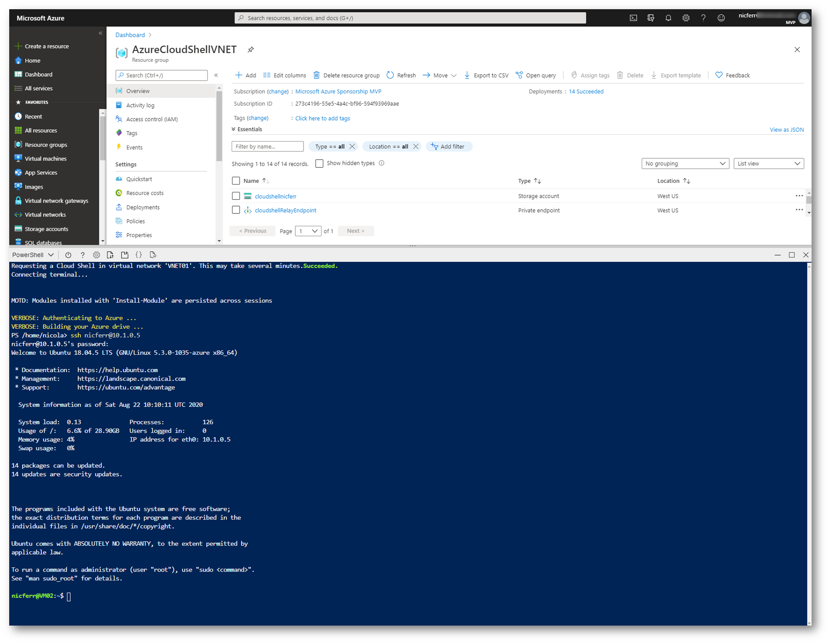Open web preview icon in Cloud Shell
Screen dimensions: 830x644
(153, 255)
